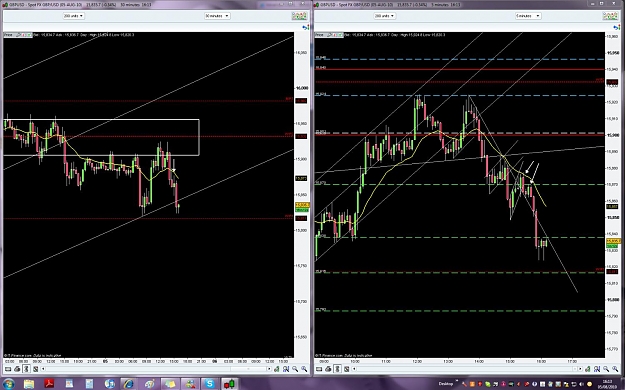Open Windows Explorer from the taskbar
625x390 pixels.
[x=29, y=384]
